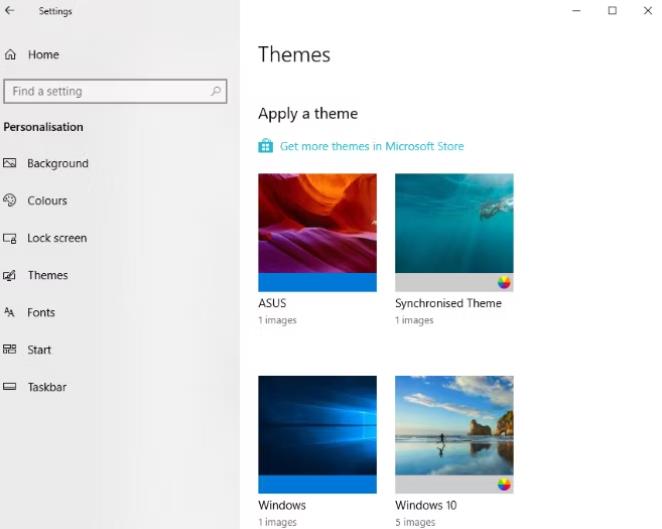
Task: Click the Themes brush icon
Action: tap(10, 275)
